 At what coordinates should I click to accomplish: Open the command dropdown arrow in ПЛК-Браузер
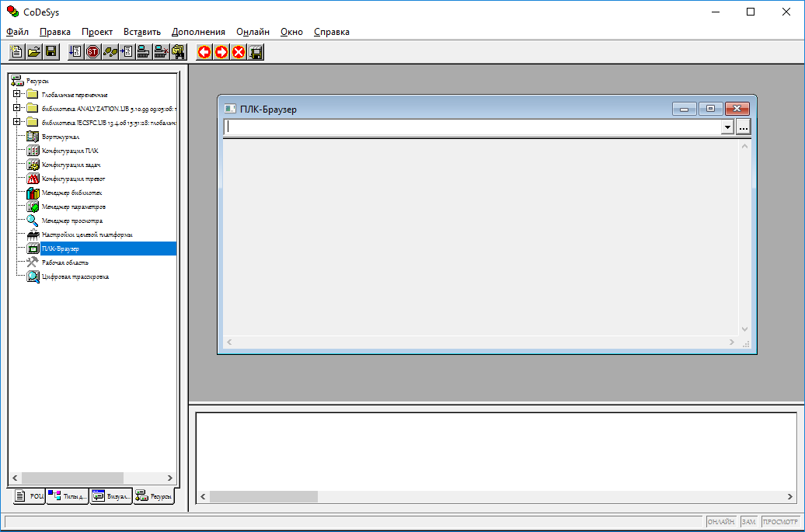(x=727, y=127)
